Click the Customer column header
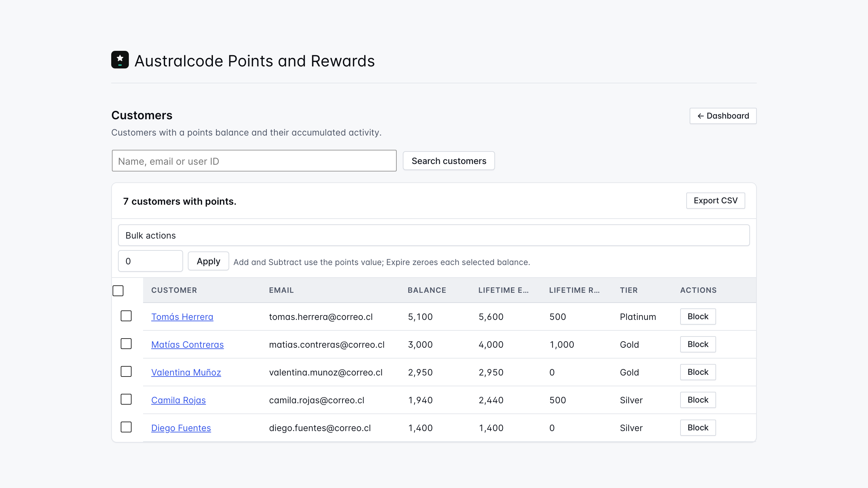 click(174, 290)
